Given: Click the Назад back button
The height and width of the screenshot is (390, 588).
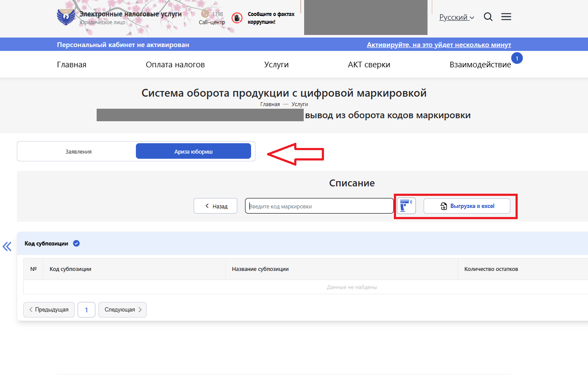Looking at the screenshot, I should tap(215, 206).
